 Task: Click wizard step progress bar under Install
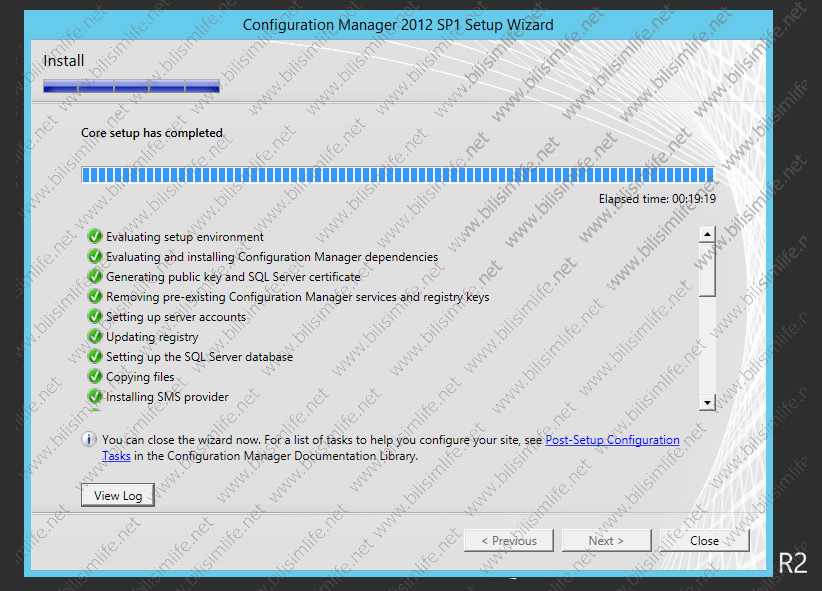tap(132, 86)
